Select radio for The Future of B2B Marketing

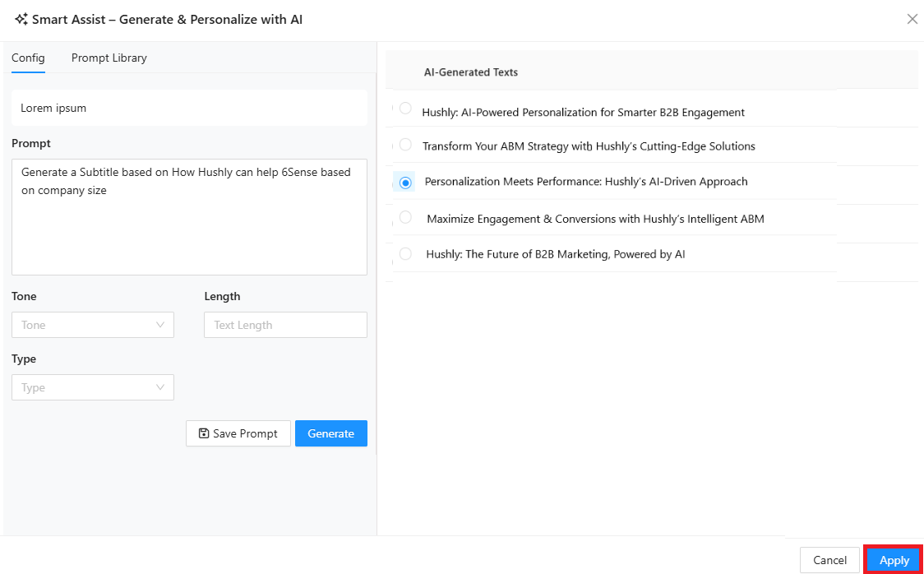(x=405, y=254)
